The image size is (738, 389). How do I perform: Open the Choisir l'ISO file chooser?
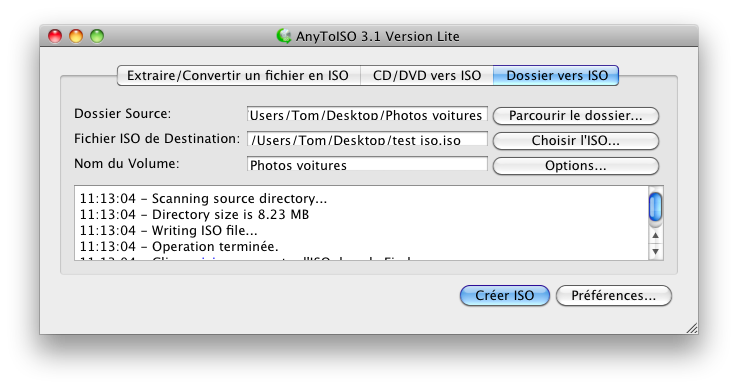coord(576,141)
